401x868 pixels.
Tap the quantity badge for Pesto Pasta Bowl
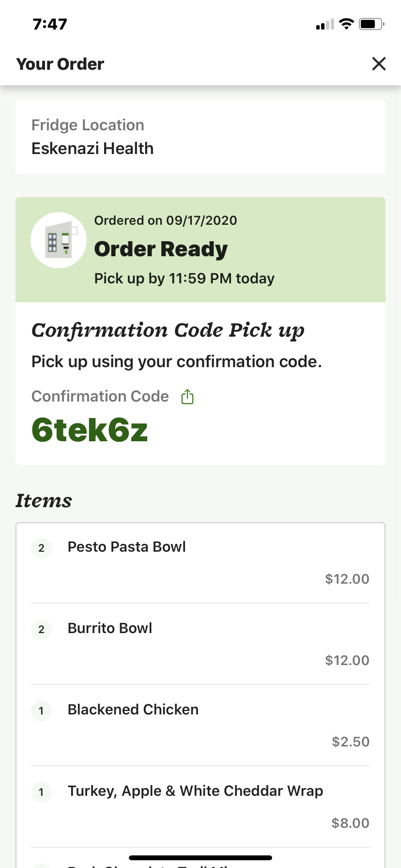point(41,548)
